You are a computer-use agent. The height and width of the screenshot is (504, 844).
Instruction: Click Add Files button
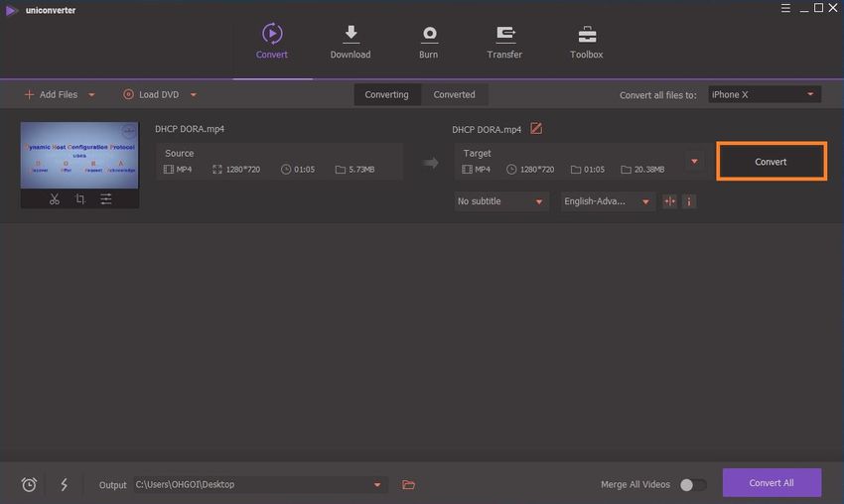pyautogui.click(x=59, y=94)
